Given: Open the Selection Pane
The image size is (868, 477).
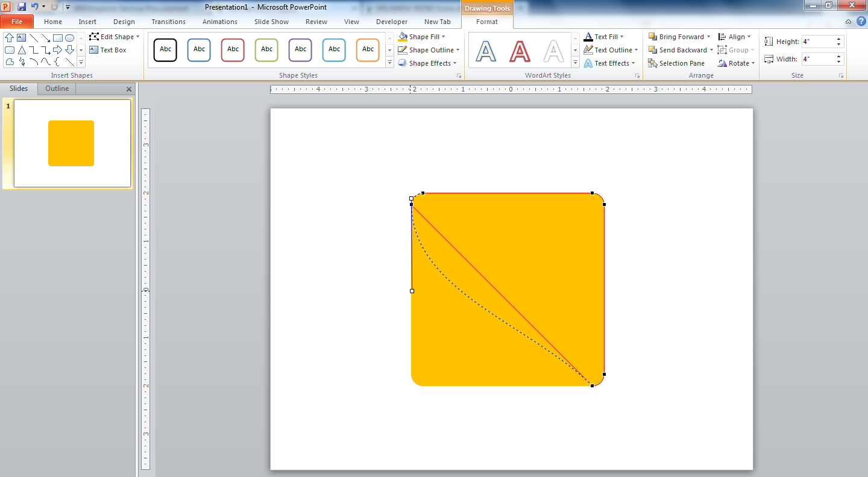Looking at the screenshot, I should [676, 63].
